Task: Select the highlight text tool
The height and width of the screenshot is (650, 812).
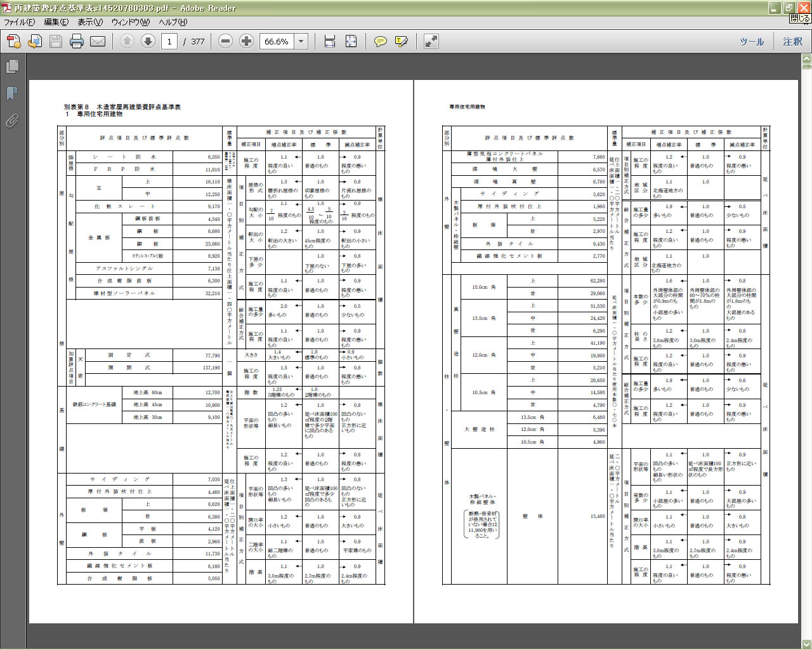Action: pos(402,41)
